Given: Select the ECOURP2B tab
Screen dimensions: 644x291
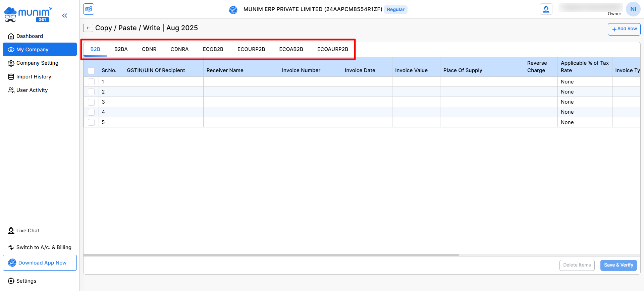Looking at the screenshot, I should tap(251, 49).
